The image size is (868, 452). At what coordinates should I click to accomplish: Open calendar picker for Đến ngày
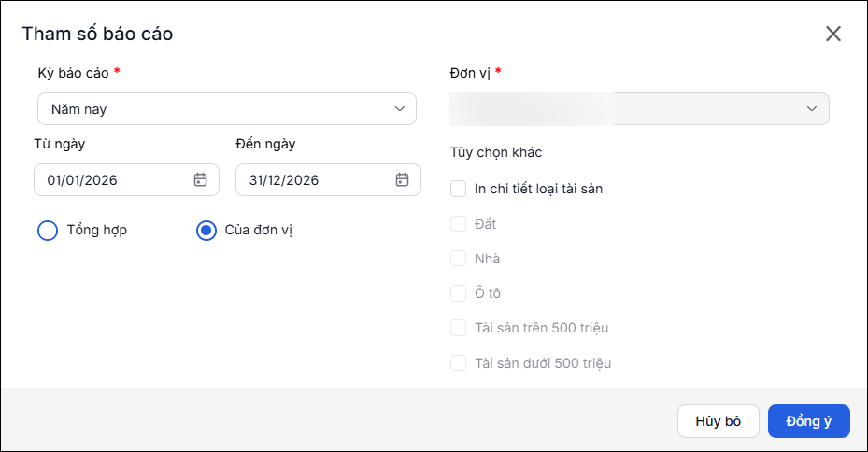pyautogui.click(x=402, y=180)
